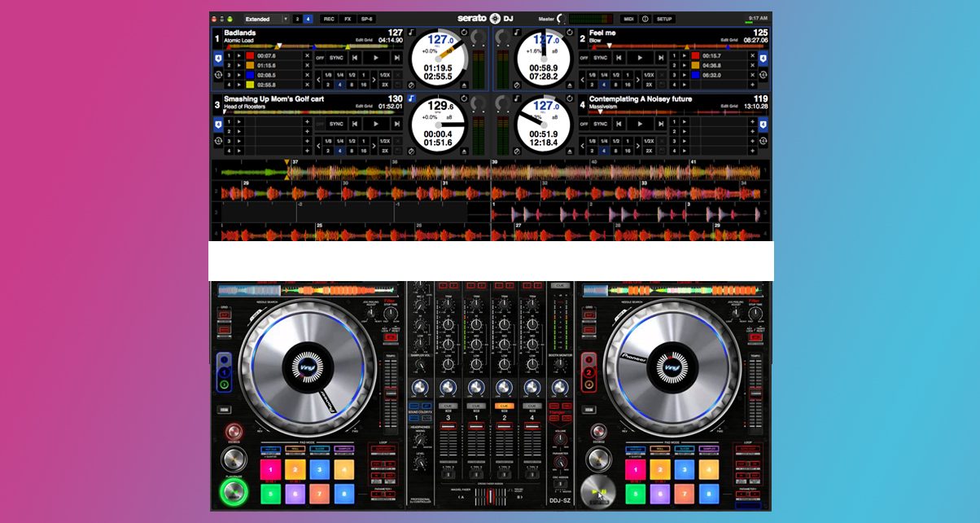Toggle the keylock music note on deck 3
Screen dimensions: 980x523
click(412, 99)
